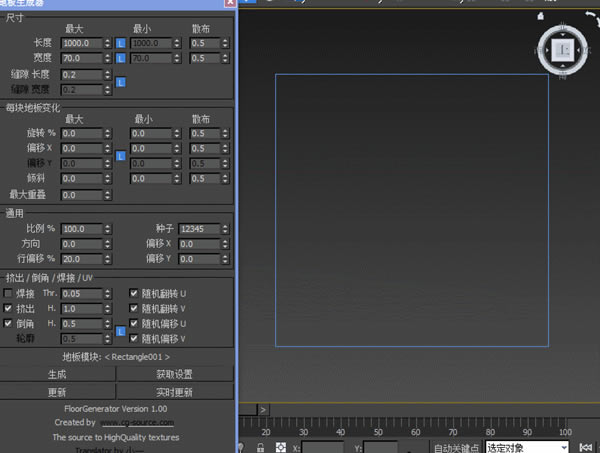Click the 种子 (seed) spinner arrows

223,229
